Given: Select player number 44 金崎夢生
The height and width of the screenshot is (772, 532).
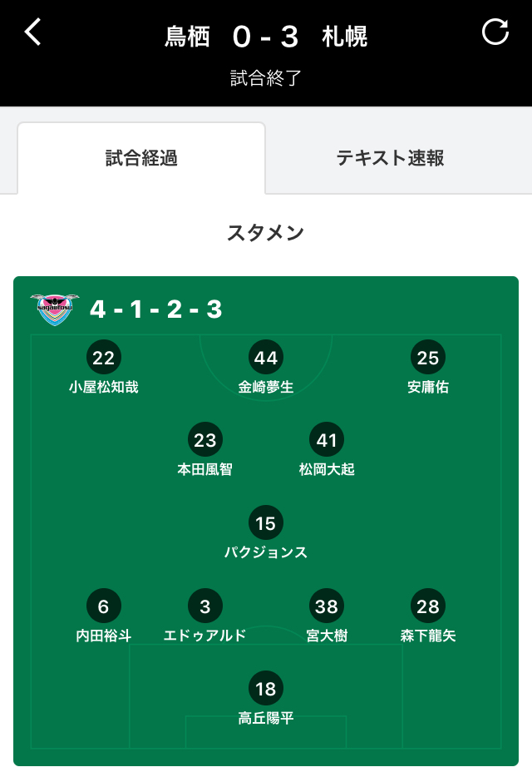Looking at the screenshot, I should click(x=266, y=368).
